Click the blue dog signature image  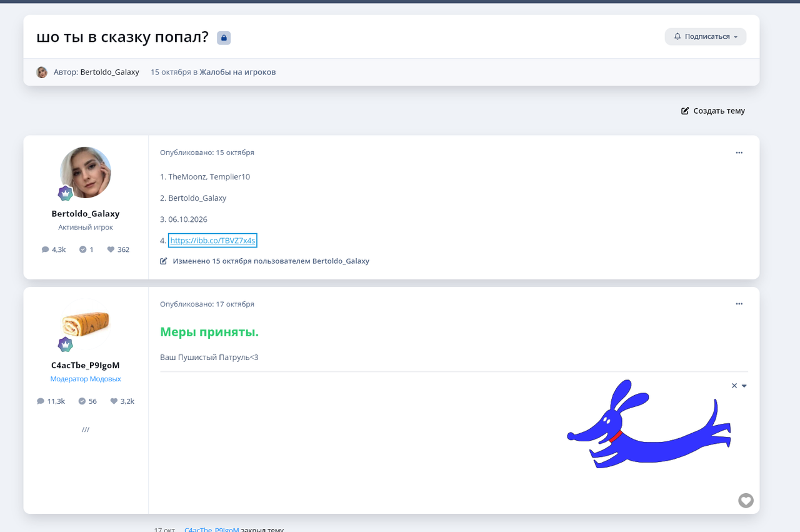point(650,423)
